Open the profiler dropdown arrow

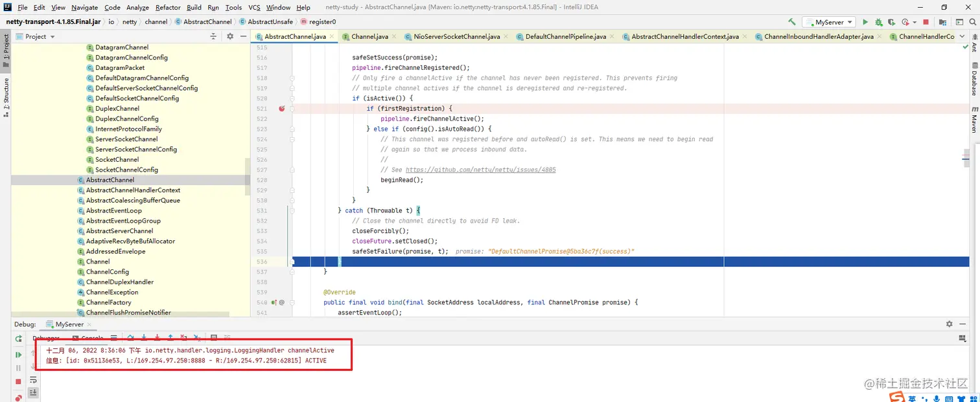[915, 22]
